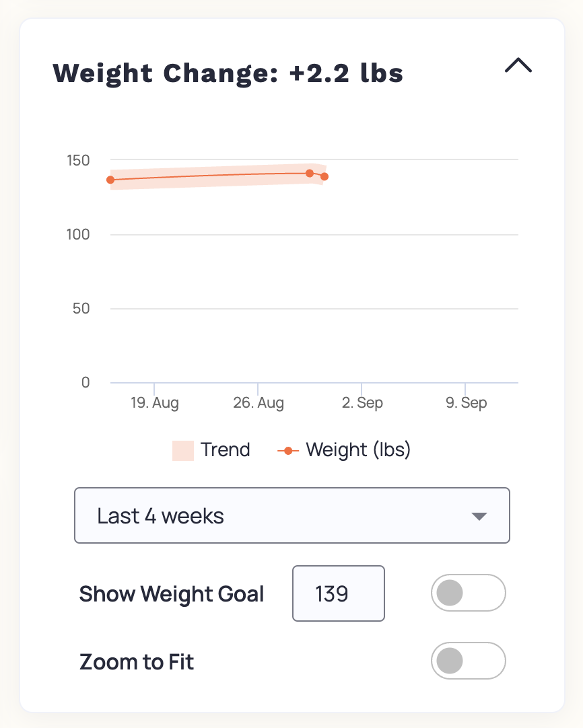This screenshot has width=583, height=728.
Task: Click the Trend legend swatch
Action: click(x=182, y=449)
